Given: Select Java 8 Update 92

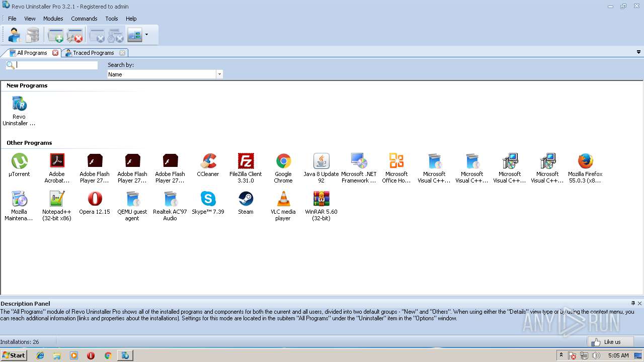Looking at the screenshot, I should 321,168.
